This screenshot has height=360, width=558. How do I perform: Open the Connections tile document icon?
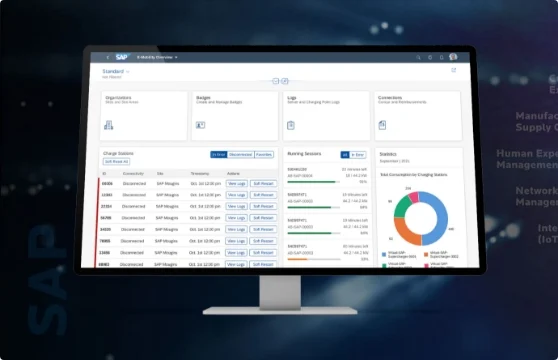pos(382,125)
